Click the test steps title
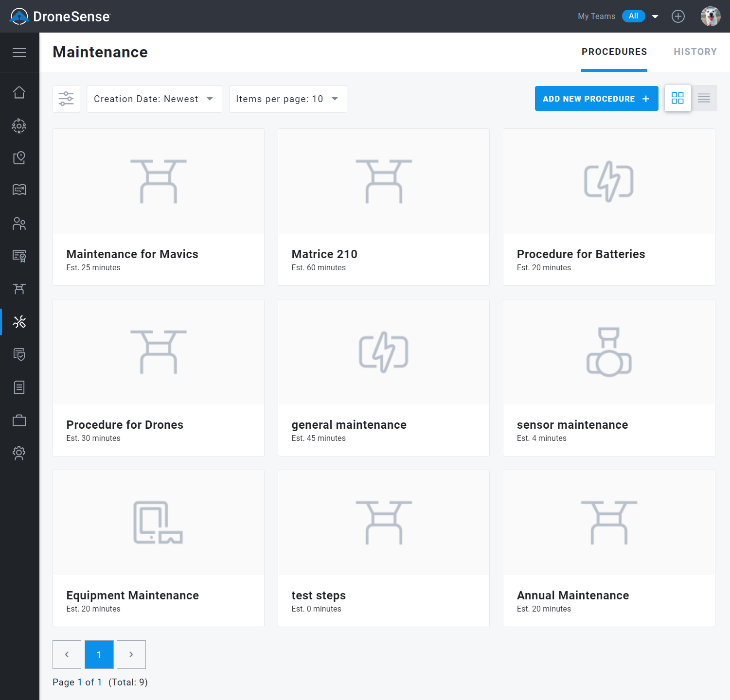 tap(319, 595)
